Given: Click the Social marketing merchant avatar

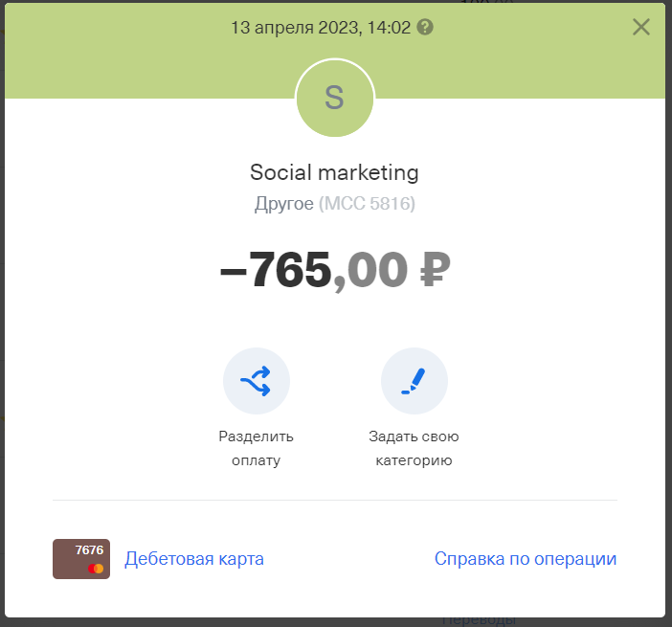Looking at the screenshot, I should [335, 98].
